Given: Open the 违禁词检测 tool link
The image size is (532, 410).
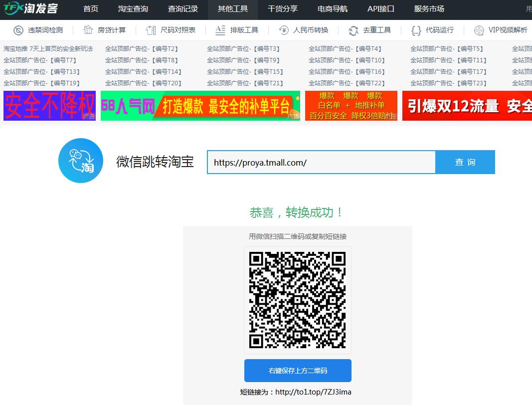Looking at the screenshot, I should click(45, 30).
